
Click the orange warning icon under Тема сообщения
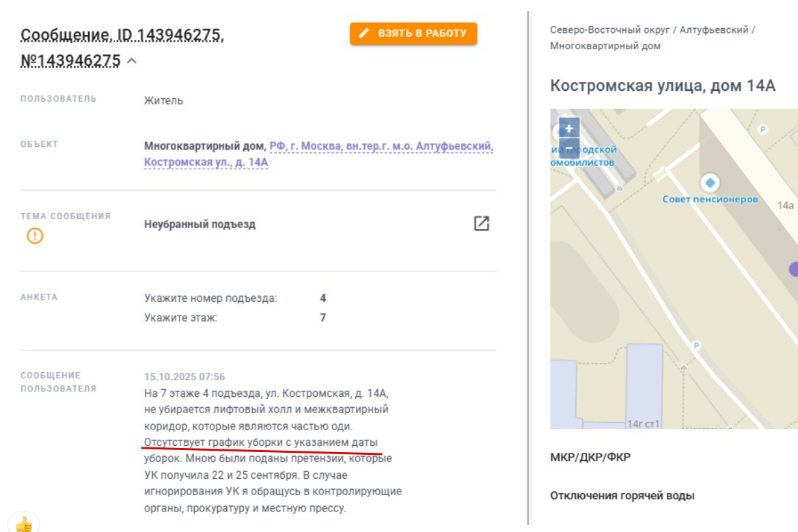[35, 236]
